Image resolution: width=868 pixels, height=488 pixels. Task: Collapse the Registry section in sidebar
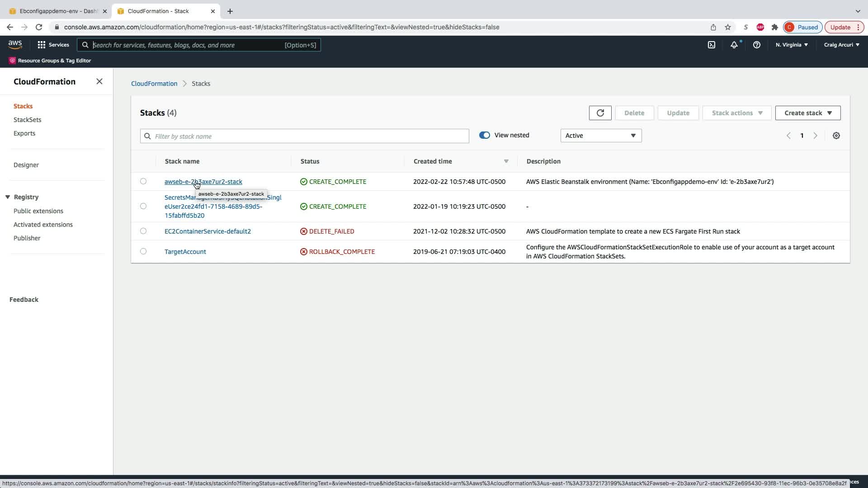coord(8,197)
